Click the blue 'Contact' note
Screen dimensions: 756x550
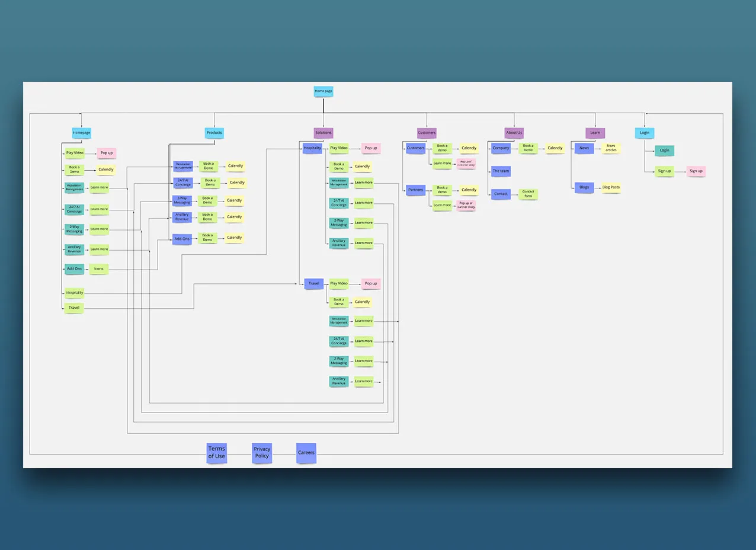pos(501,194)
